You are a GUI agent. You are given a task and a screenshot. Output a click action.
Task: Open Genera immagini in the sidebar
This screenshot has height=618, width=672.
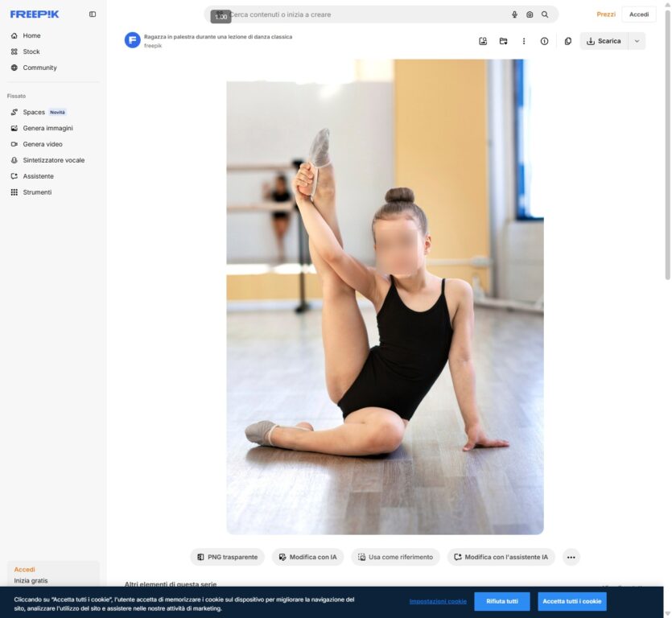(47, 128)
